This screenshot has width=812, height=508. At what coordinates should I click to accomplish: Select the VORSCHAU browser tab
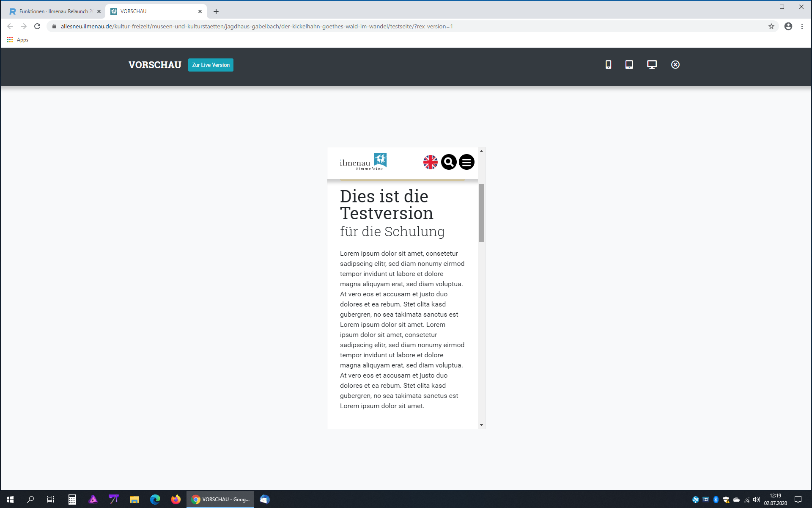[156, 11]
